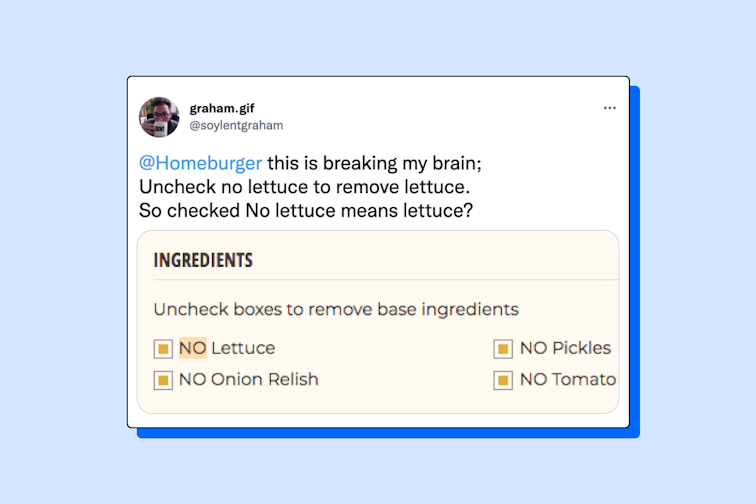Click the INGREDIENTS section heading
The height and width of the screenshot is (504, 756).
coord(203,260)
